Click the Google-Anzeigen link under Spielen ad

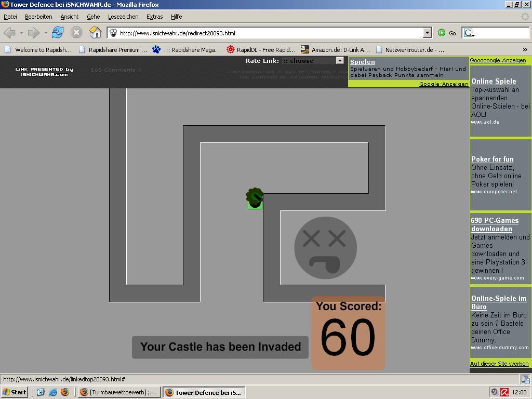click(444, 84)
